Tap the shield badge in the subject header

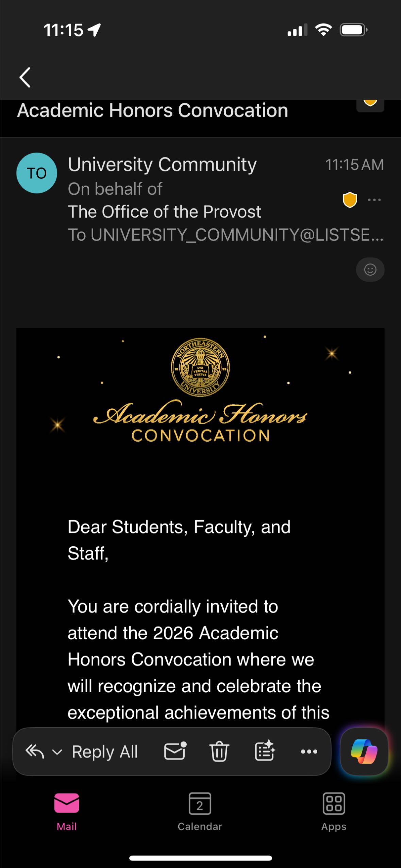370,104
